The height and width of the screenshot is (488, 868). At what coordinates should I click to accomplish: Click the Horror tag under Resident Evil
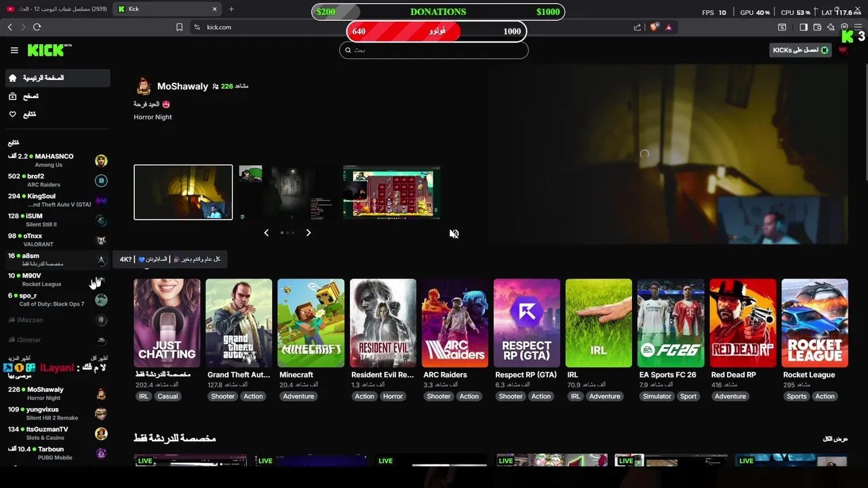pyautogui.click(x=393, y=396)
